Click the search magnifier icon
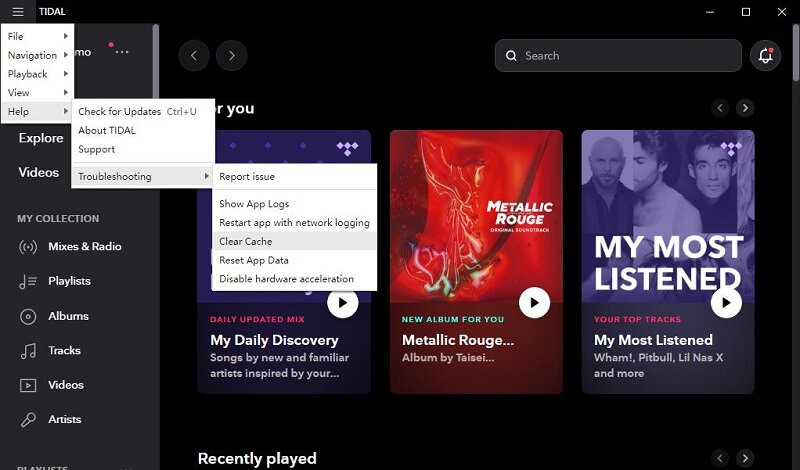The image size is (800, 470). 511,56
